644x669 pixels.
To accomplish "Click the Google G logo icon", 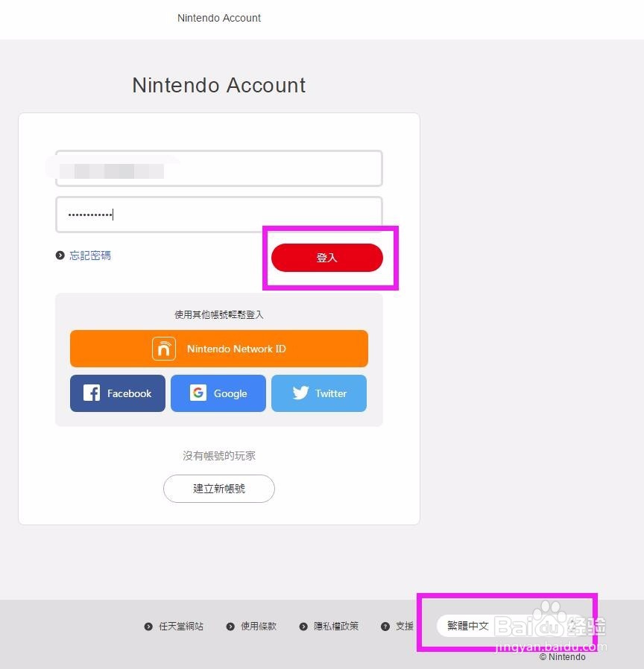I will point(198,393).
